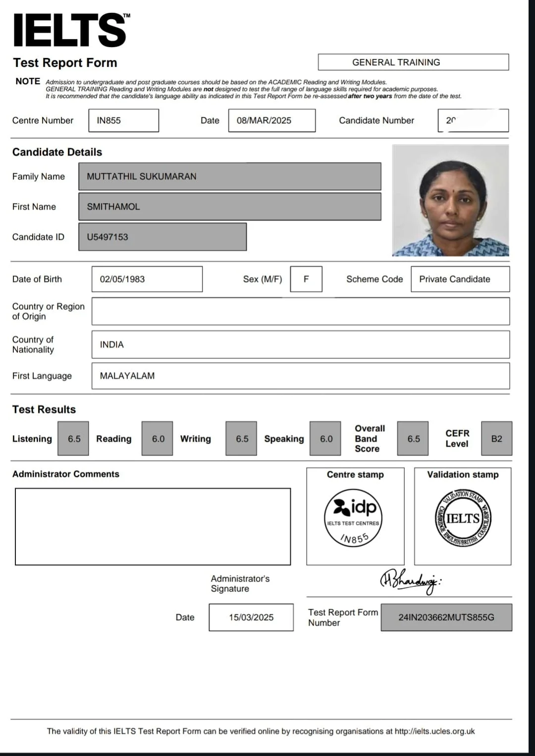Viewport: 535px width, 756px height.
Task: Click the 'Test Results' section heading
Action: [x=44, y=409]
